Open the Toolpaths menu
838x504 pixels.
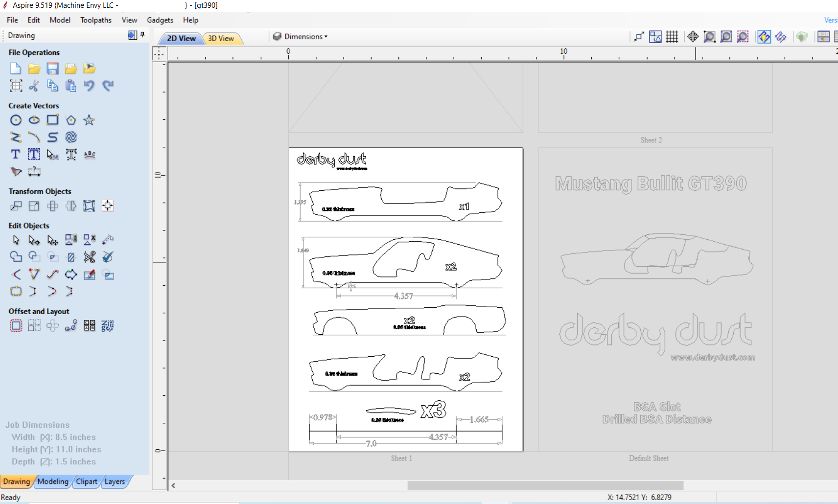coord(95,20)
